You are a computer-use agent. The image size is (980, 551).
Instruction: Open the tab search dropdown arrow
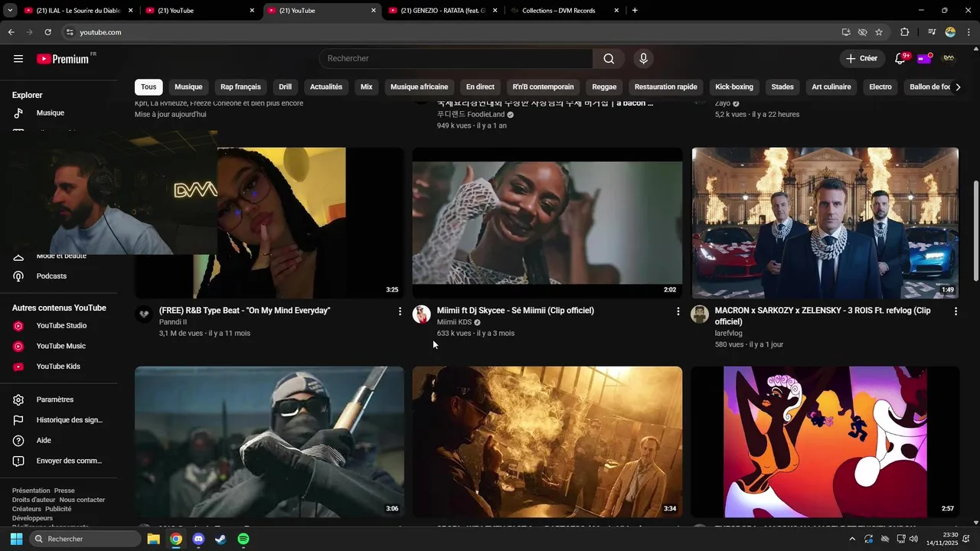coord(10,11)
